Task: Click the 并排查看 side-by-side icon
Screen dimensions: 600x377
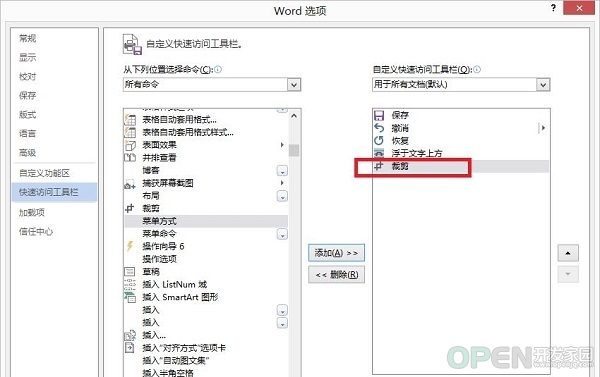Action: (x=130, y=158)
